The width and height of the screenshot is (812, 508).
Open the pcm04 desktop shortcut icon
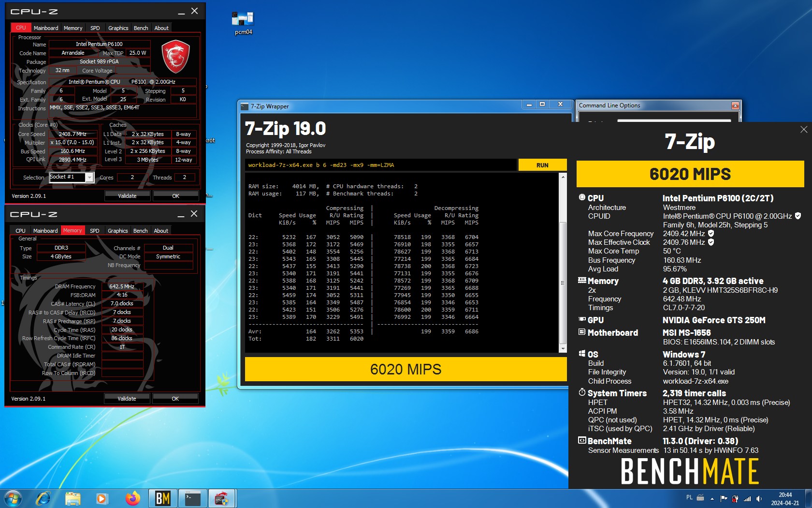point(243,23)
